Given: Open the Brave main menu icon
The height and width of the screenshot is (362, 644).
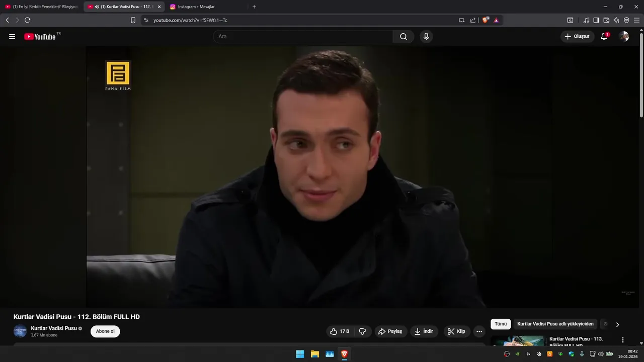Looking at the screenshot, I should coord(636,20).
